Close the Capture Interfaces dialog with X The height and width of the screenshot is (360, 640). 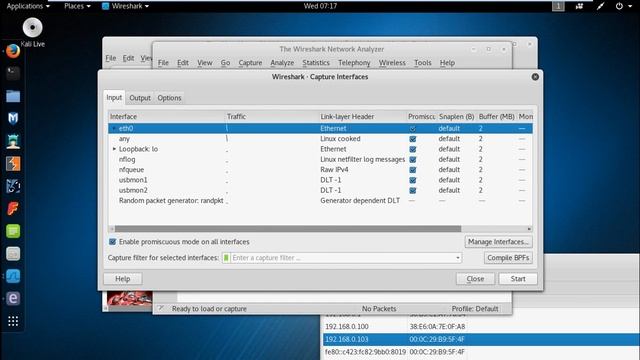pyautogui.click(x=535, y=77)
